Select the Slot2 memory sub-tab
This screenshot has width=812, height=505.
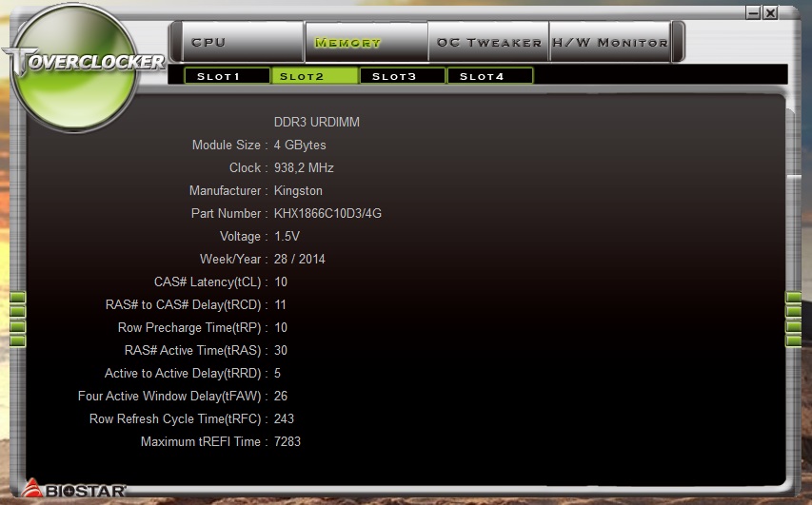click(314, 76)
